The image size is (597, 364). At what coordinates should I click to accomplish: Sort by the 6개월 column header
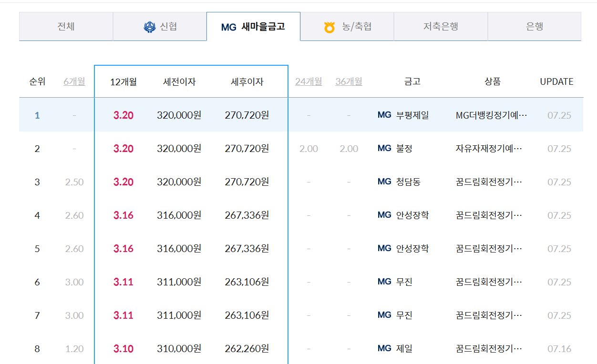74,81
